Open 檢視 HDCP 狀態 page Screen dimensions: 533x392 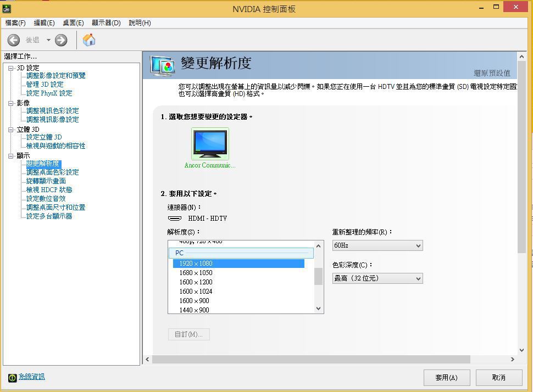[x=49, y=190]
